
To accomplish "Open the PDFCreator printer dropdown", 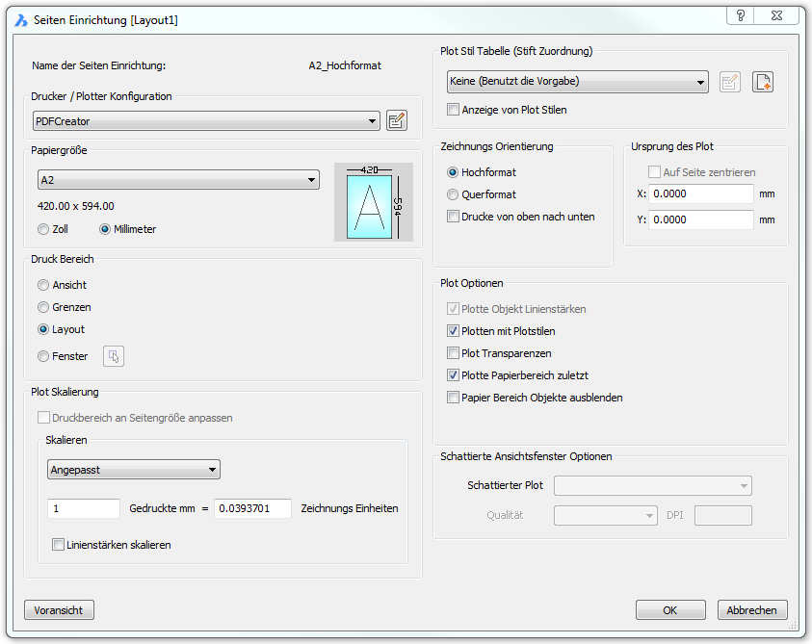I will click(x=207, y=121).
